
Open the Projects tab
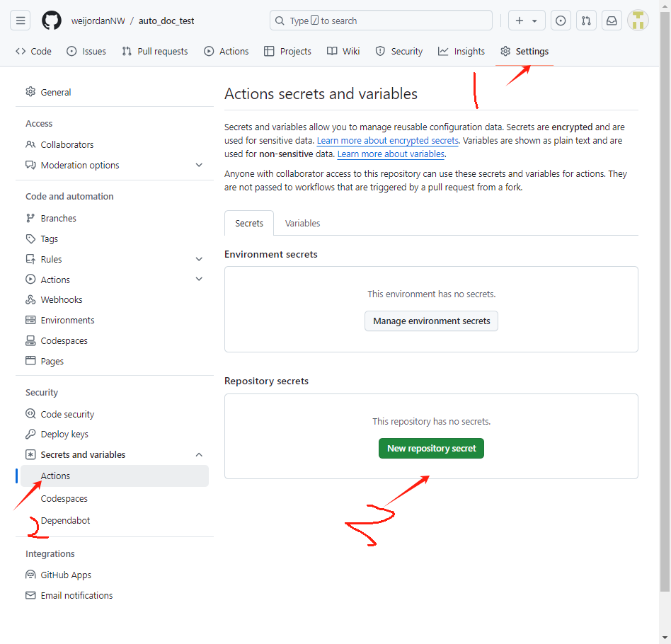point(287,52)
